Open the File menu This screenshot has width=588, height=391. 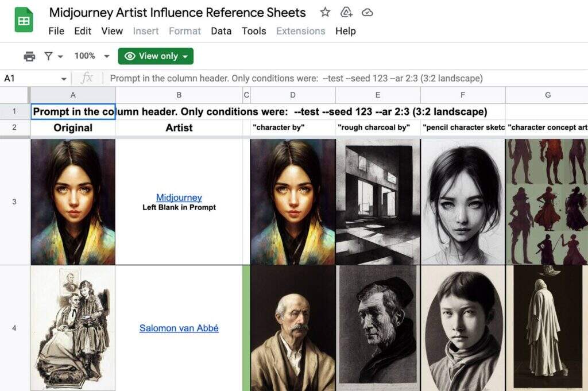(56, 31)
